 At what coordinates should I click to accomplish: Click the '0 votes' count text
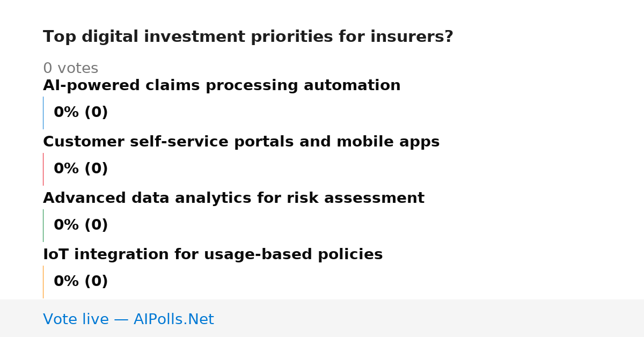coord(70,69)
